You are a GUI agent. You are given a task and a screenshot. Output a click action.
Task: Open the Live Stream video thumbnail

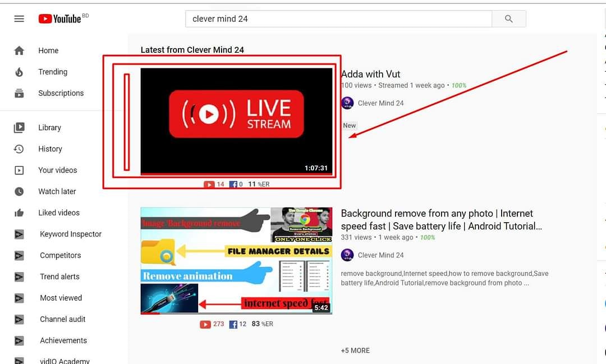click(236, 121)
